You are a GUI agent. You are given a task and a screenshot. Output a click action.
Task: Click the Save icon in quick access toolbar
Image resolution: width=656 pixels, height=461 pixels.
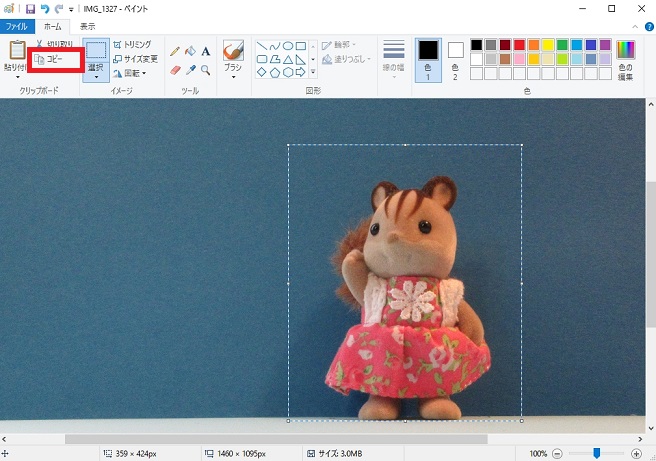(x=30, y=8)
